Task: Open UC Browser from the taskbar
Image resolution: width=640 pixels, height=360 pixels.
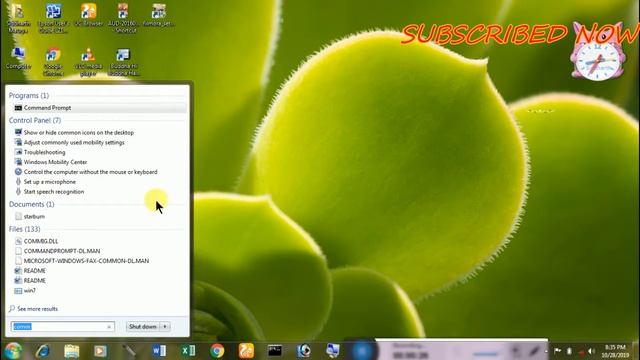Action: (x=246, y=351)
